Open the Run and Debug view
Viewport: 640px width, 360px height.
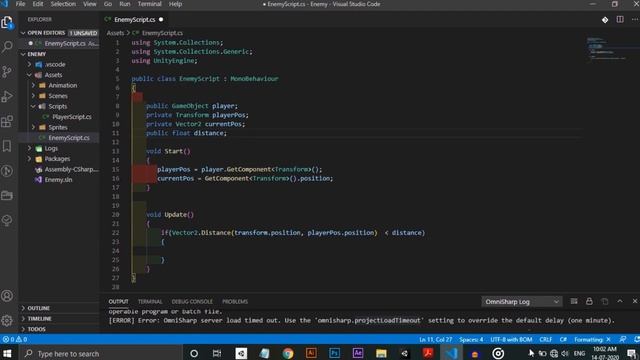pyautogui.click(x=7, y=96)
